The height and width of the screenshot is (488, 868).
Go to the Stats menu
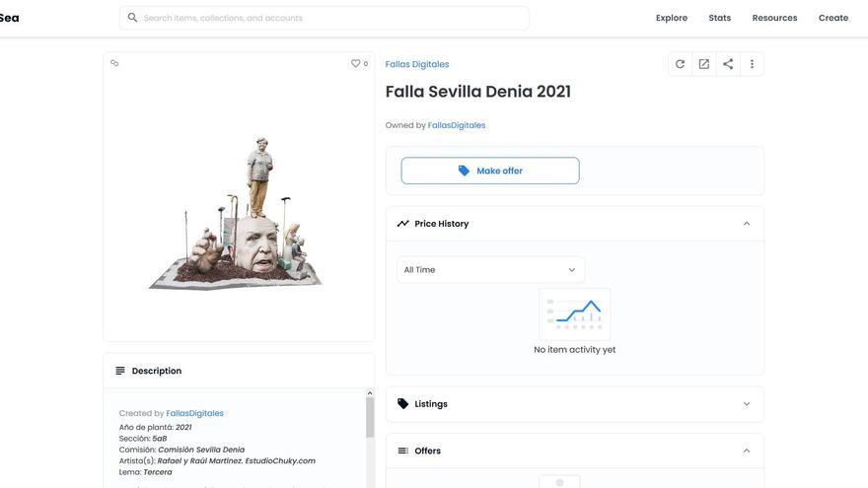720,18
